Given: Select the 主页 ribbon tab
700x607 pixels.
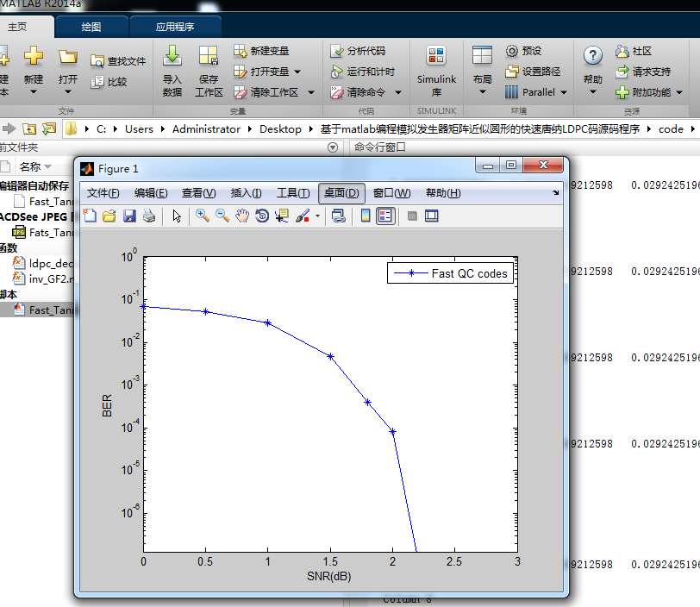Looking at the screenshot, I should [17, 27].
